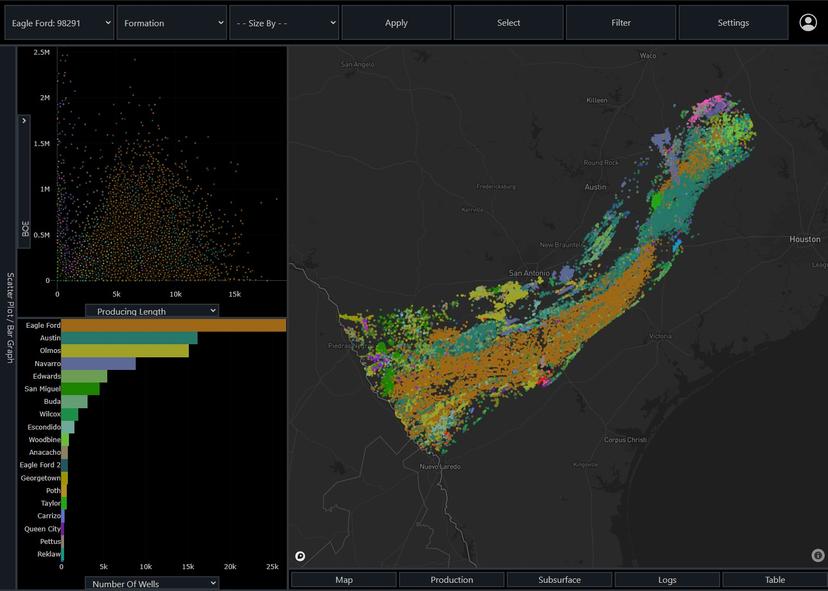The height and width of the screenshot is (591, 828).
Task: Open the Filter options
Action: click(x=621, y=21)
